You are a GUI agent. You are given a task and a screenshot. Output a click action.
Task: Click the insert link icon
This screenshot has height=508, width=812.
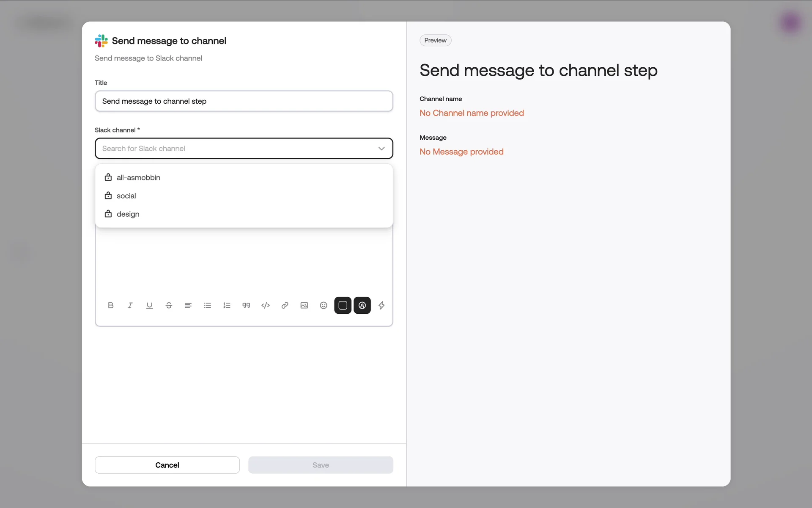tap(285, 305)
